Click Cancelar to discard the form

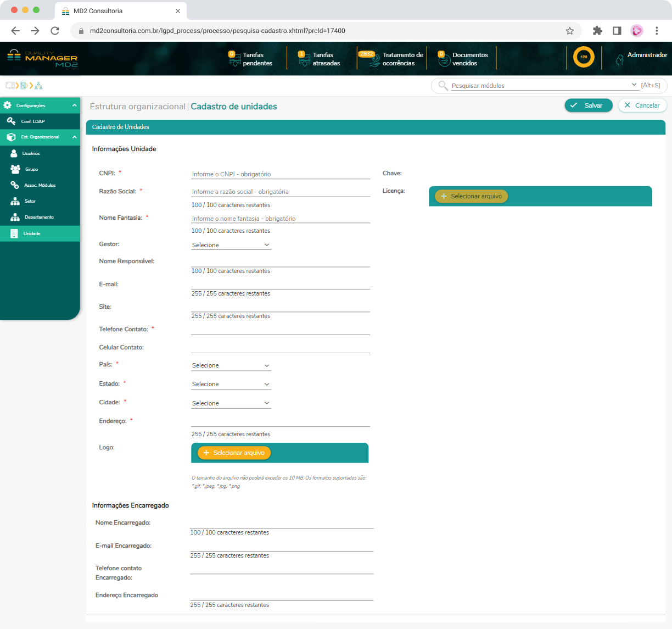click(642, 105)
